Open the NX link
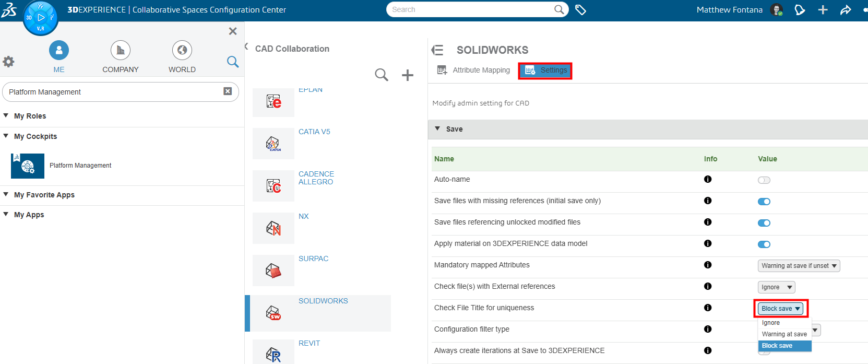 [303, 216]
